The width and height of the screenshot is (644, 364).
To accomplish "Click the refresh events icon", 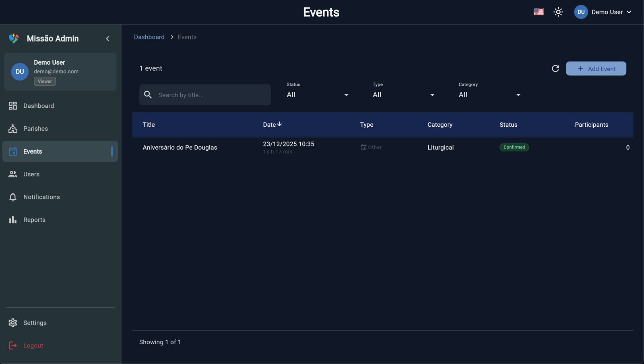I will (x=555, y=68).
